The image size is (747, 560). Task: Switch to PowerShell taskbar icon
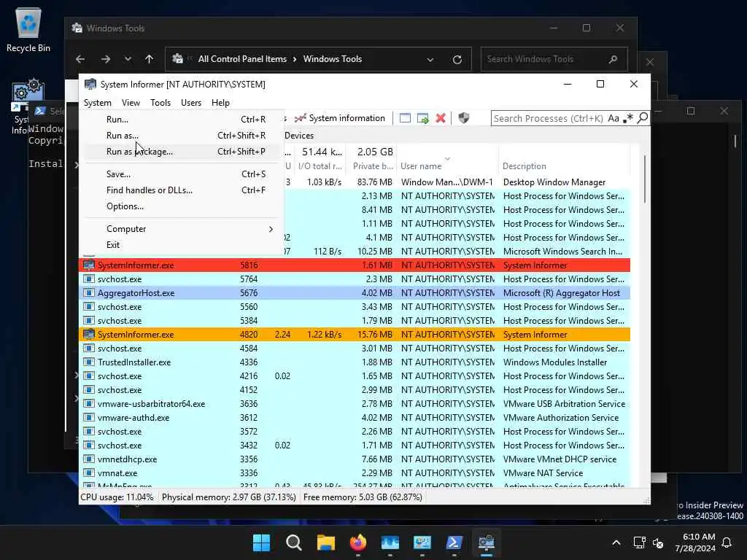point(454,542)
